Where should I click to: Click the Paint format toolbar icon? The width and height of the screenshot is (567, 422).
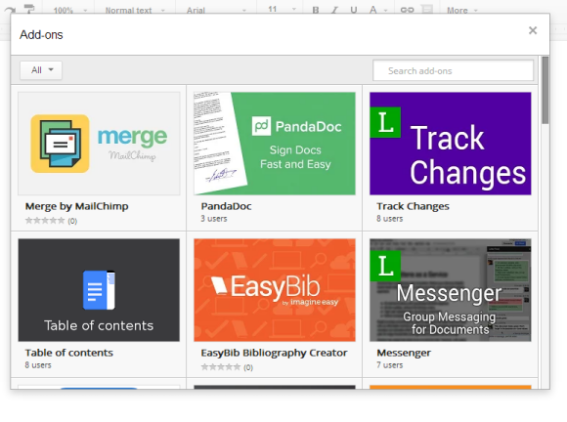pyautogui.click(x=30, y=9)
